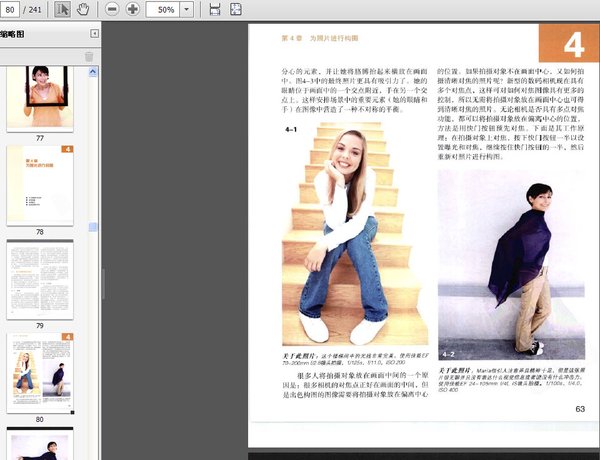The height and width of the screenshot is (460, 600).
Task: Click the orange chapter 4 tab on page
Action: pos(568,44)
